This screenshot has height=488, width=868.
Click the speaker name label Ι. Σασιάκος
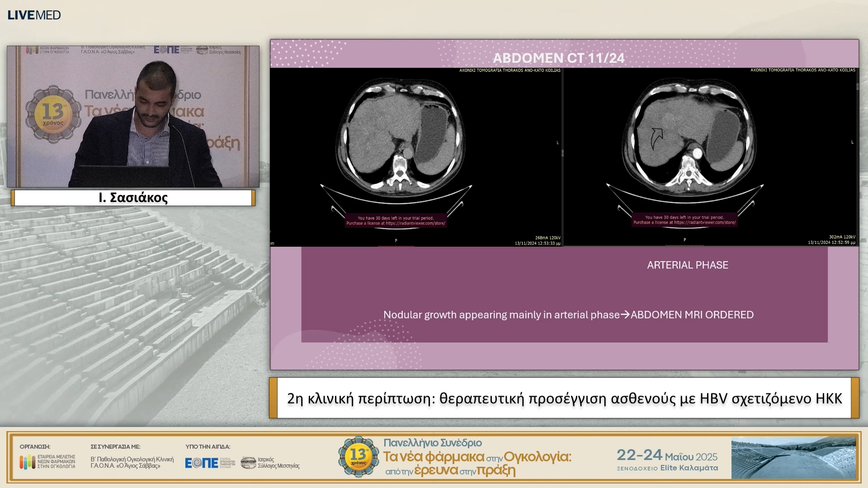133,198
